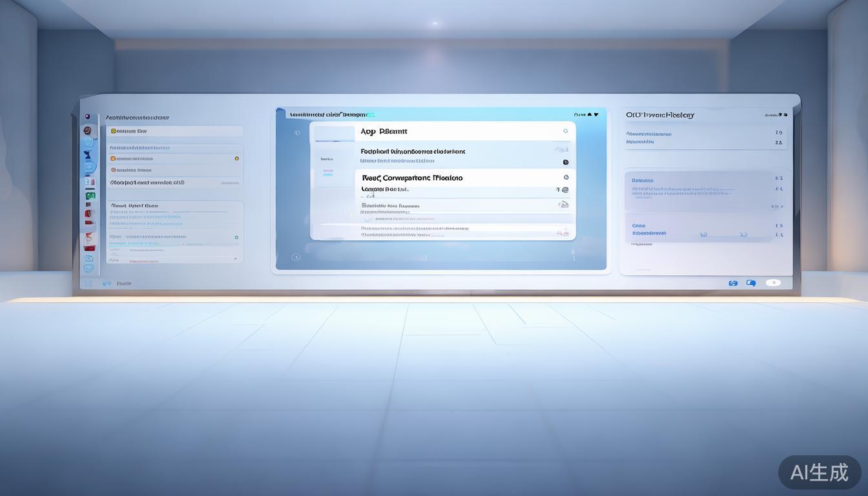This screenshot has width=868, height=496.
Task: Toggle the yellow radio dot in left list row
Action: click(236, 158)
